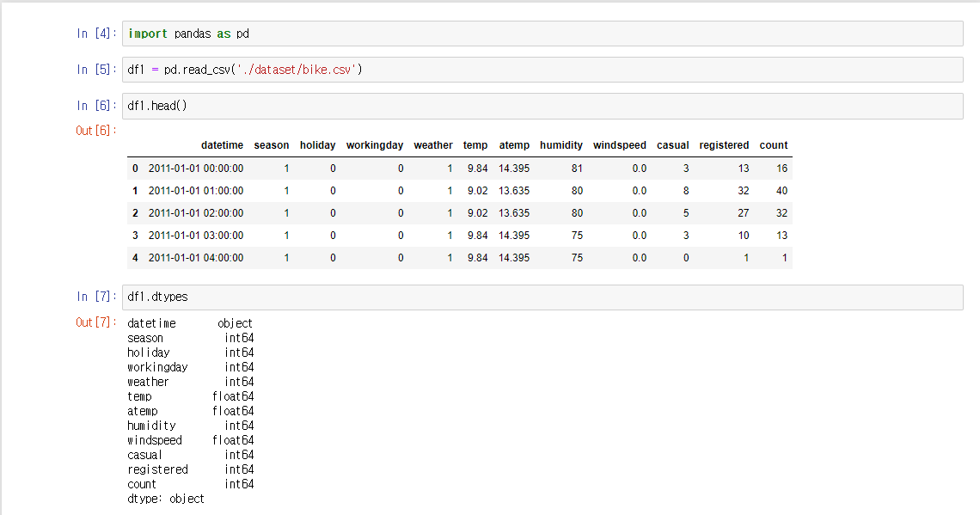Select the In [6] prompt label
Image resolution: width=980 pixels, height=515 pixels.
tap(96, 106)
